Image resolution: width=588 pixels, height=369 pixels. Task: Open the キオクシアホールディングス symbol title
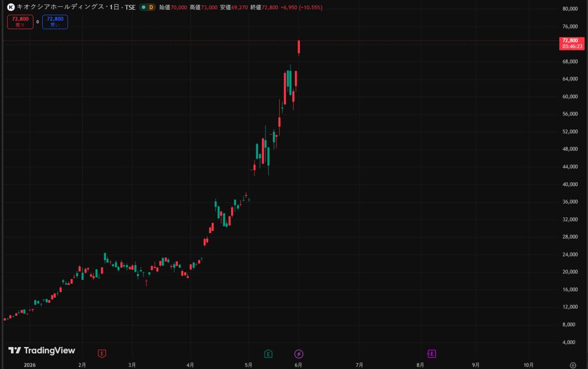pyautogui.click(x=60, y=7)
